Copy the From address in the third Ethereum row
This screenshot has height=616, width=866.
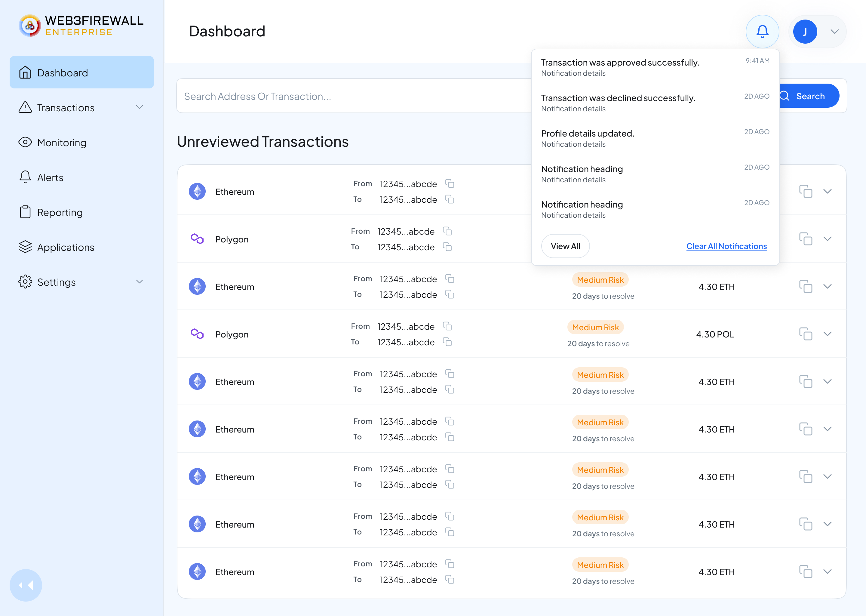click(450, 374)
